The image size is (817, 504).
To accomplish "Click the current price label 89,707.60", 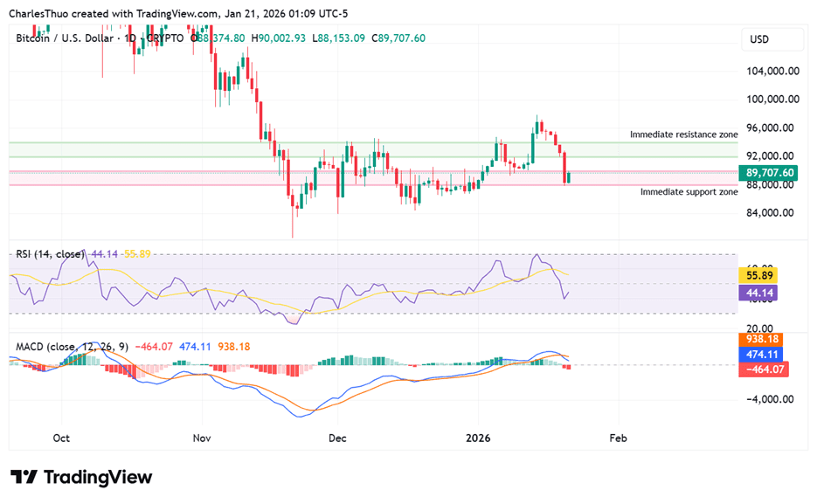I will pos(767,173).
